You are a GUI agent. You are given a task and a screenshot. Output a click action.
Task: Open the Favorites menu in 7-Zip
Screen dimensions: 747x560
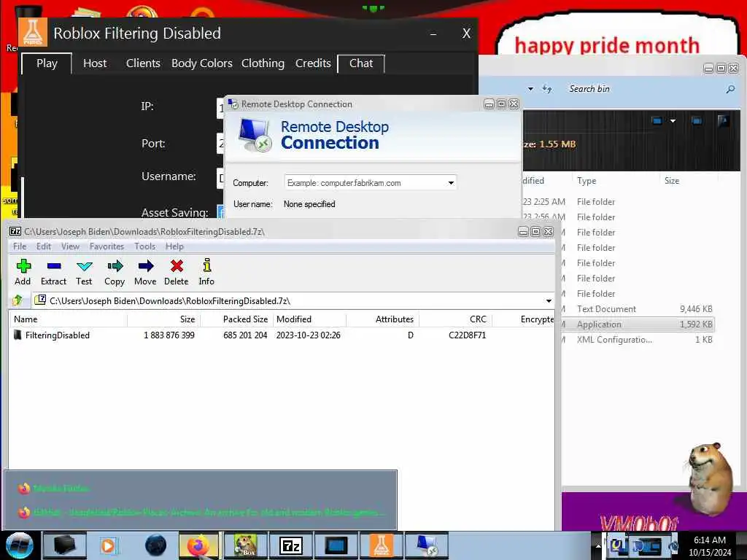107,246
